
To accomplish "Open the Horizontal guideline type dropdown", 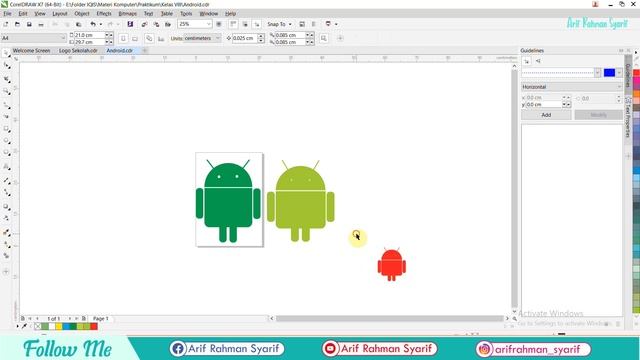I will pos(572,87).
